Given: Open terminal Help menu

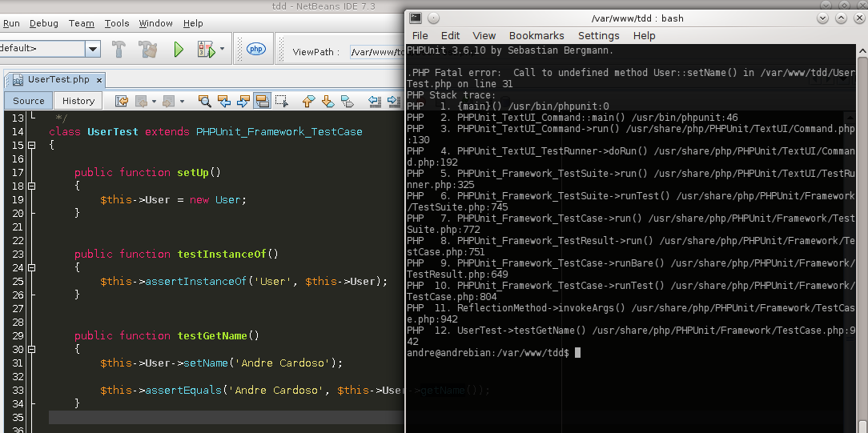Looking at the screenshot, I should (645, 35).
